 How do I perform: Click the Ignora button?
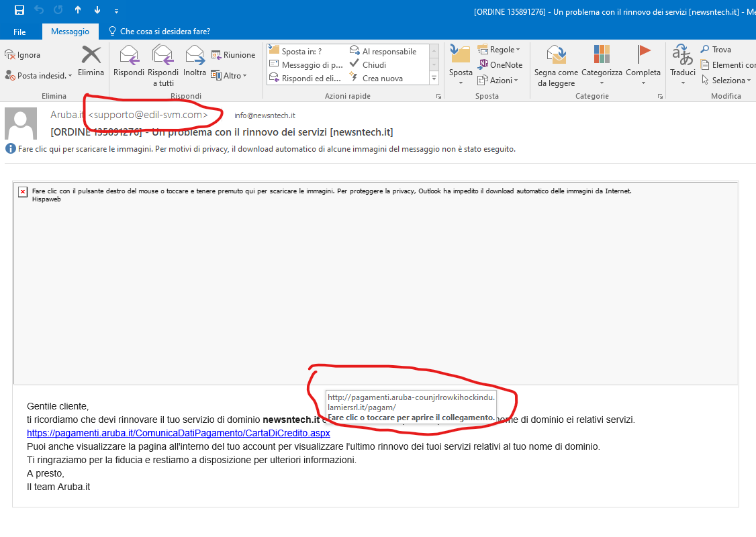coord(23,55)
